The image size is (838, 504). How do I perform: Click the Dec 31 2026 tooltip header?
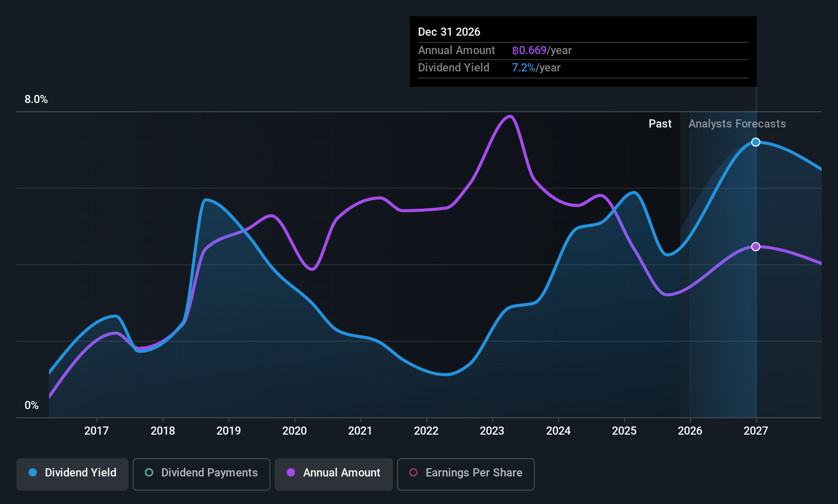(x=449, y=32)
